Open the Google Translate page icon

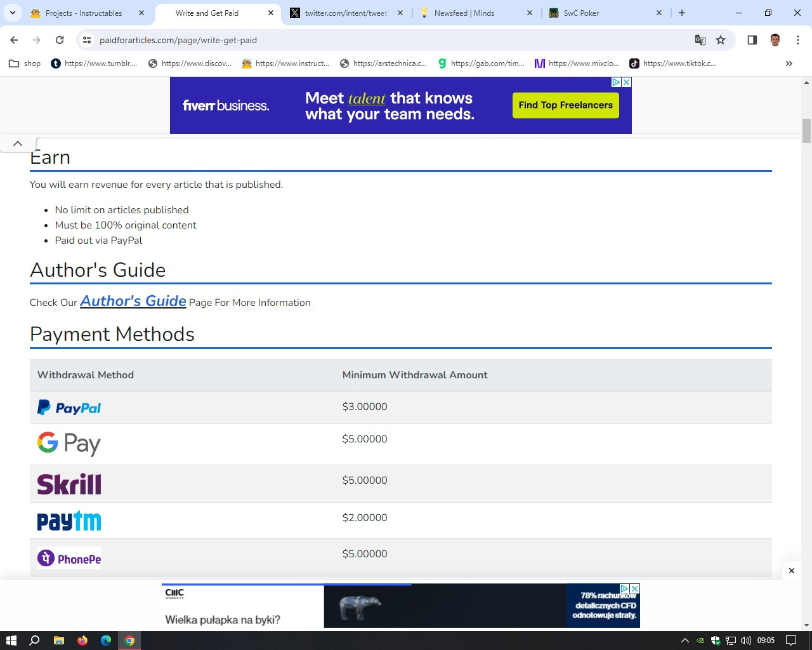point(700,40)
